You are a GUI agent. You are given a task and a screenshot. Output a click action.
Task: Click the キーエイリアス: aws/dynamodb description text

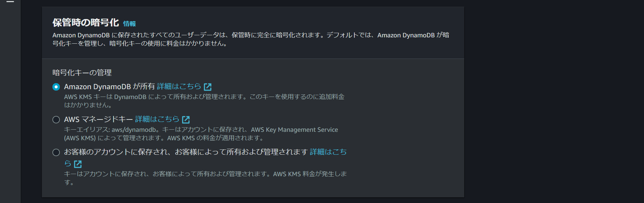[201, 134]
